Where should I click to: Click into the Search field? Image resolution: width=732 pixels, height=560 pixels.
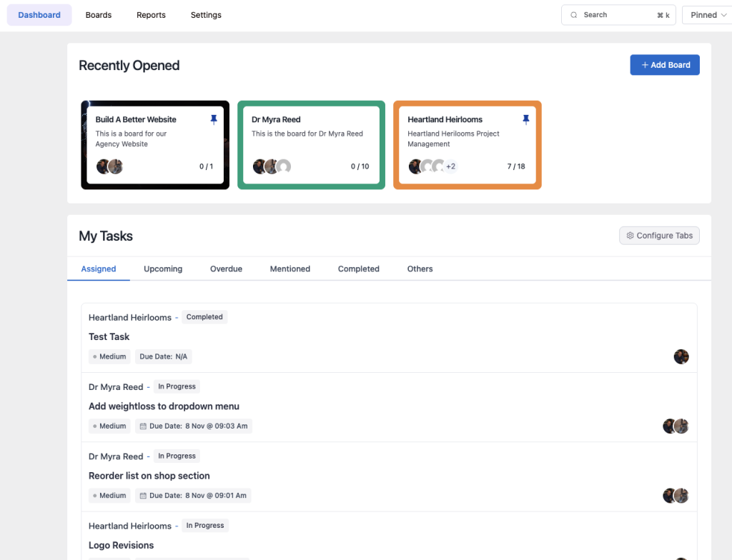[x=615, y=15]
